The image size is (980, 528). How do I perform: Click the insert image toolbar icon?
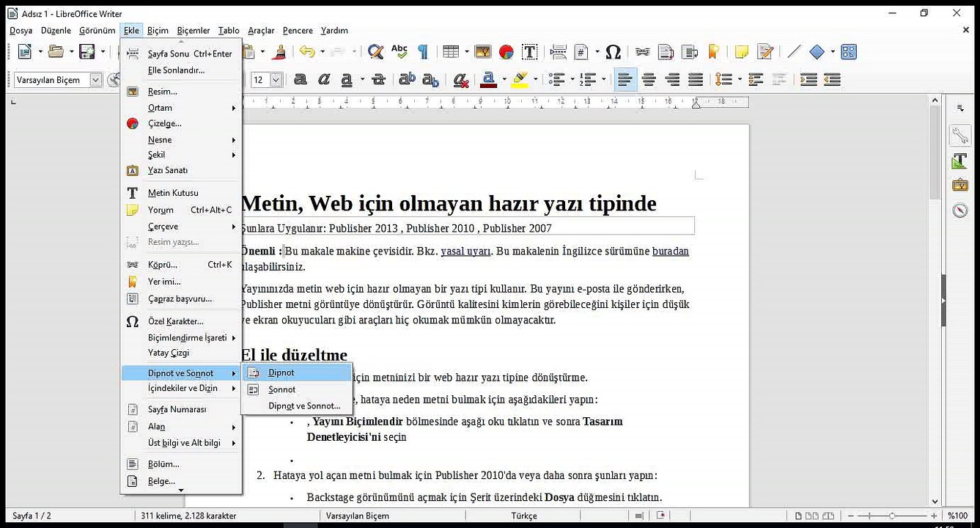tap(483, 52)
